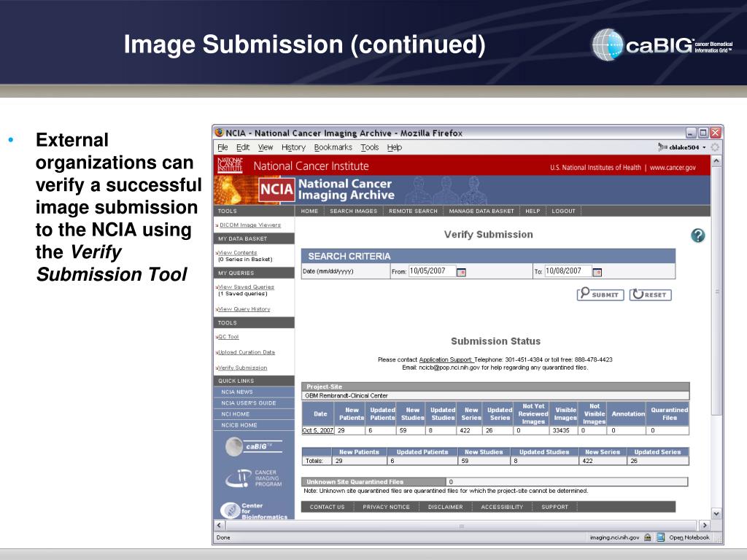This screenshot has height=560, width=747.
Task: Click the imaging.nci.nih.gov status bar text
Action: (x=614, y=537)
